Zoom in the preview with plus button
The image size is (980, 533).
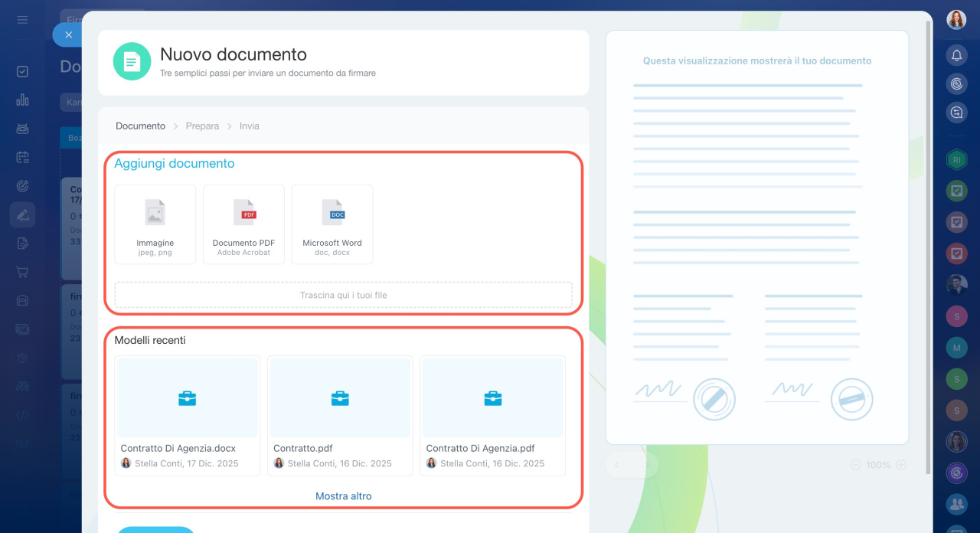click(x=901, y=465)
